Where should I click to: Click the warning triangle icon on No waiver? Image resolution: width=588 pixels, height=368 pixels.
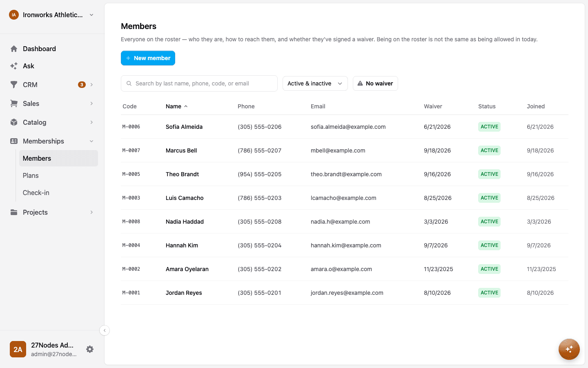pos(360,83)
